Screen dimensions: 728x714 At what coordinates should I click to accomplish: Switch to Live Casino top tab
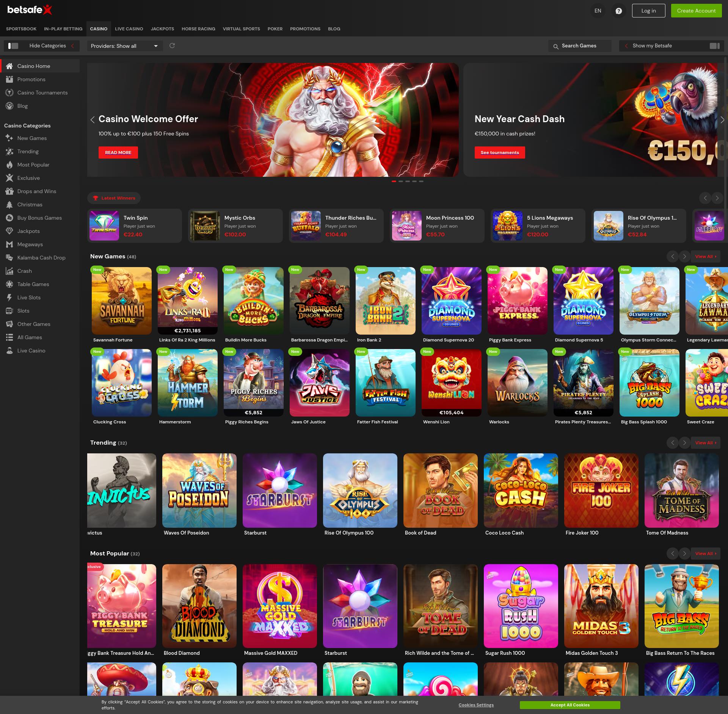coord(129,29)
